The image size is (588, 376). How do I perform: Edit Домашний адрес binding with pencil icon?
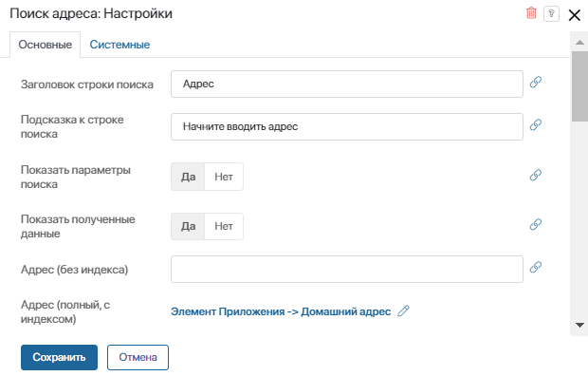tap(403, 311)
